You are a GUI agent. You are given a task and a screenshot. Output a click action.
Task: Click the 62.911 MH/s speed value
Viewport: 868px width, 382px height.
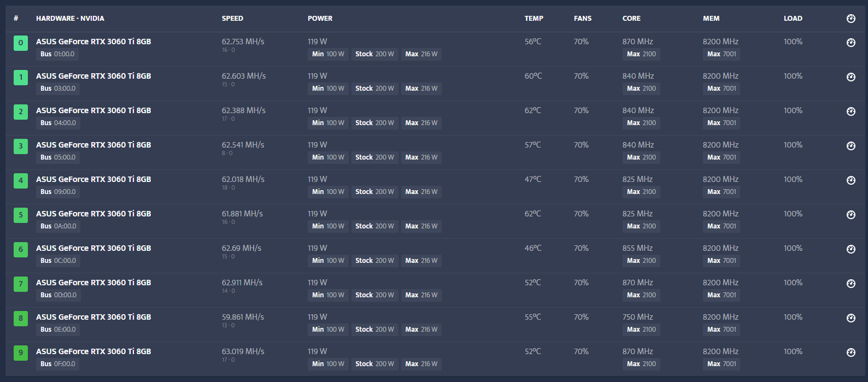(x=242, y=283)
